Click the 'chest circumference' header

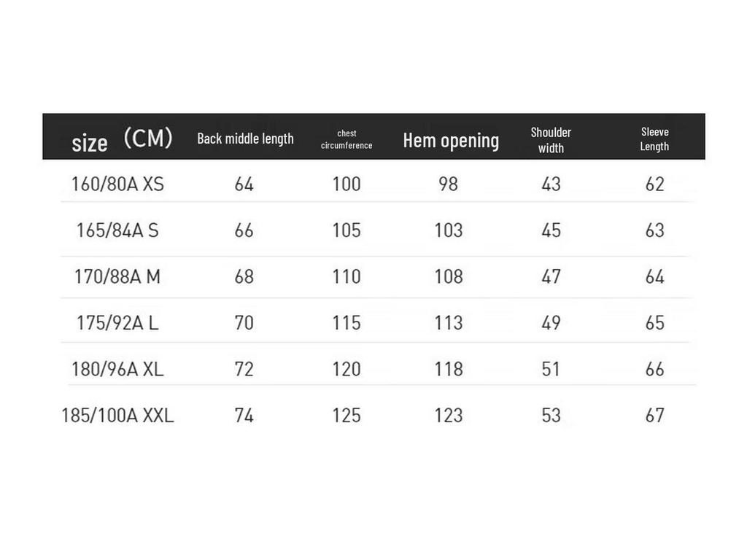point(347,139)
